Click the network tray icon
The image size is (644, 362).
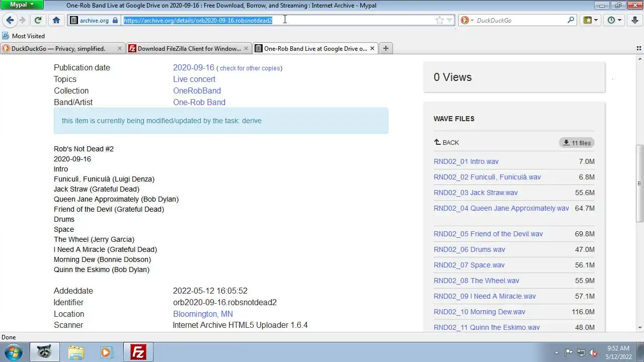click(x=581, y=352)
